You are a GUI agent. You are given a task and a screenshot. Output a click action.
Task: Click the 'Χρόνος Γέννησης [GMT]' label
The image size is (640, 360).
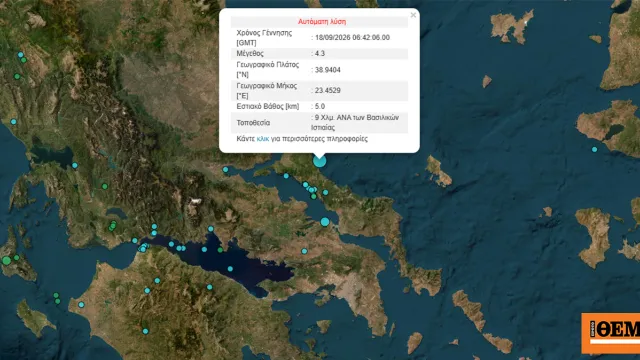point(264,38)
